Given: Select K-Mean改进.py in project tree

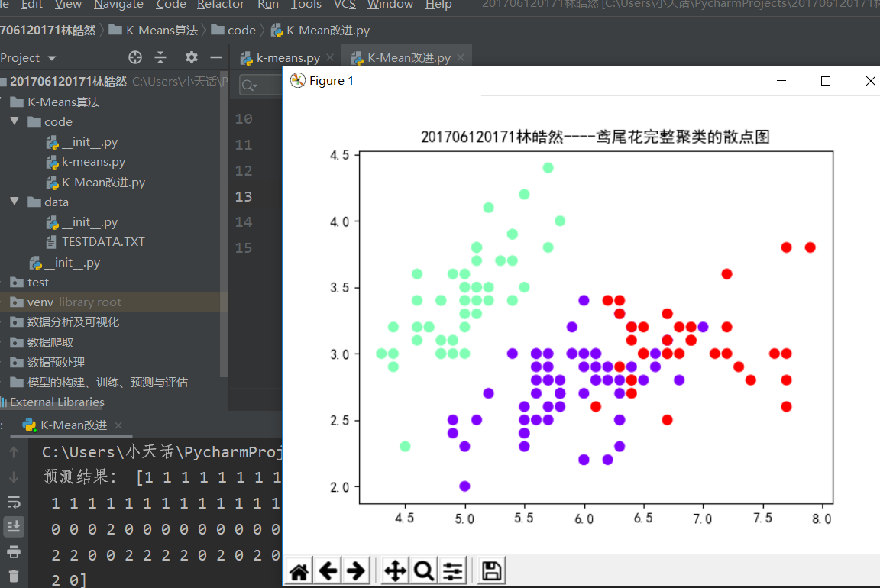Looking at the screenshot, I should (96, 182).
